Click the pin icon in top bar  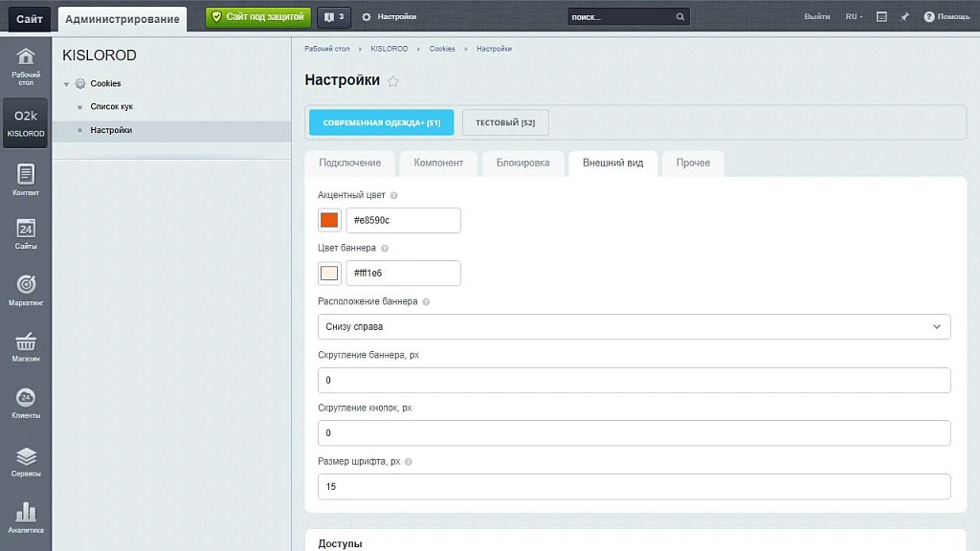tap(904, 17)
